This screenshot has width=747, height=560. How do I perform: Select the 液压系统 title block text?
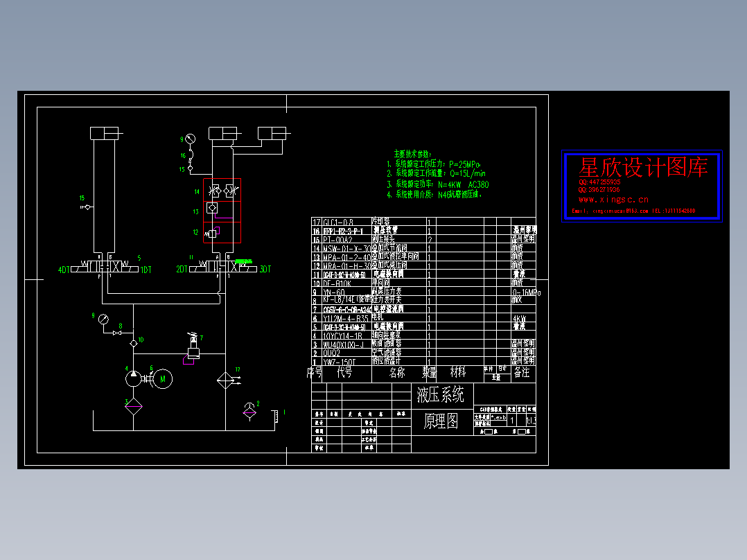point(440,395)
